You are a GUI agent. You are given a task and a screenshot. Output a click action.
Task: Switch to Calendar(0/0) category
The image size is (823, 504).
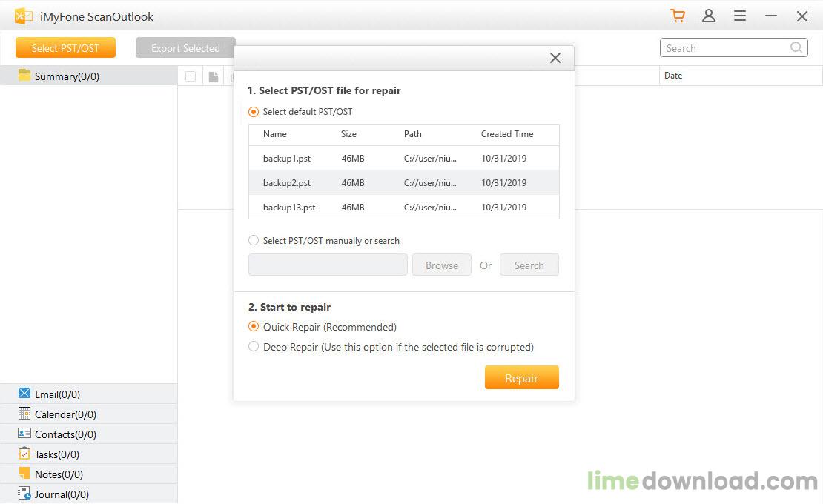tap(89, 414)
